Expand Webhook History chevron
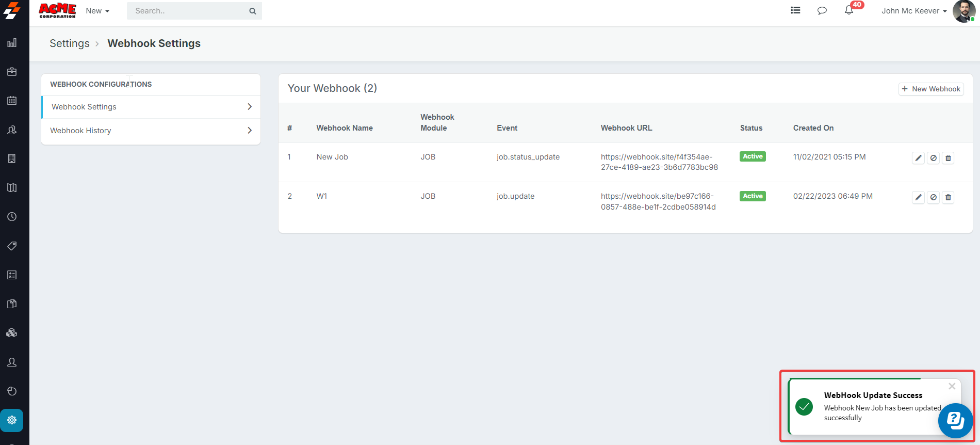980x445 pixels. click(x=250, y=131)
